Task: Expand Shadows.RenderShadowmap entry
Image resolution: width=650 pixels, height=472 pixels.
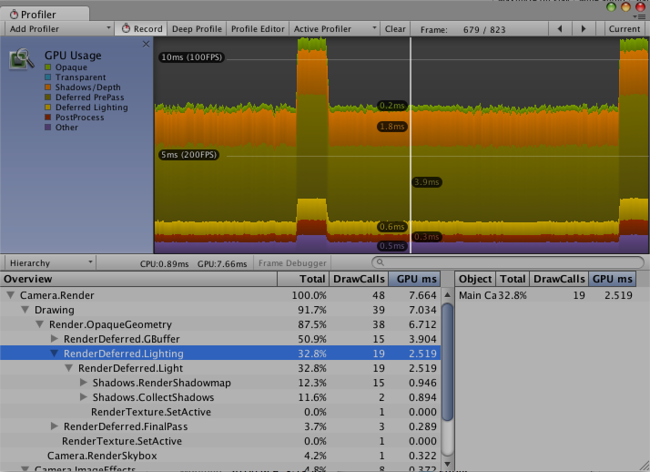Action: (x=84, y=383)
